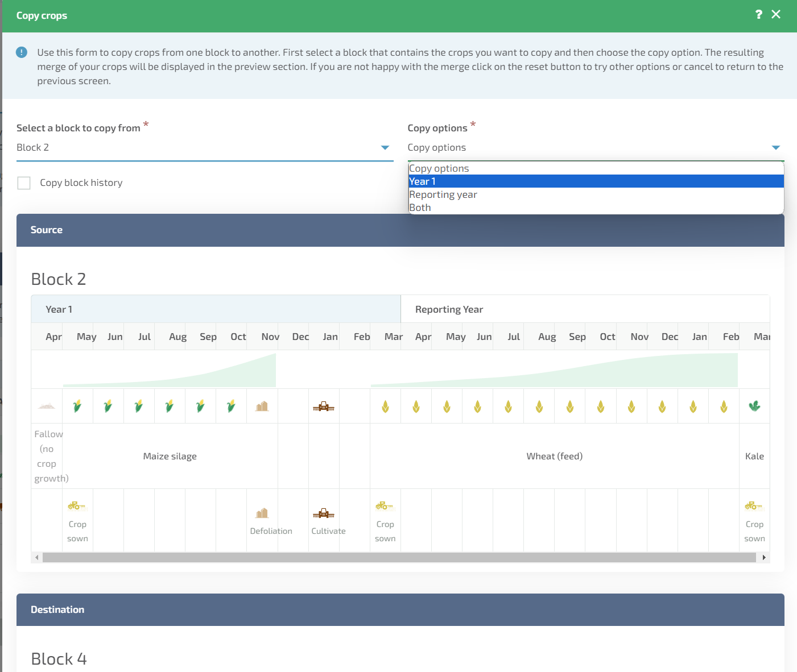Select Reporting year from the copy options

point(596,194)
